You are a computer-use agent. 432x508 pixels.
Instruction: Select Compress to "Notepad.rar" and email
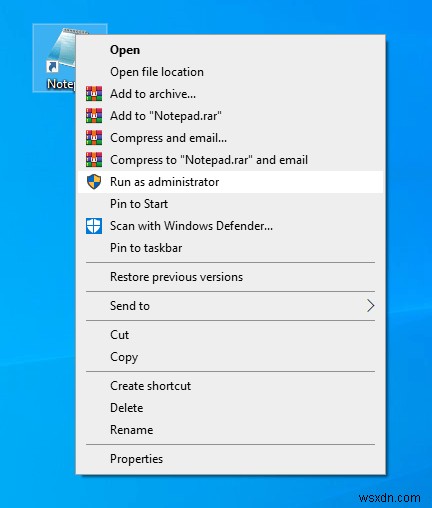pos(230,160)
